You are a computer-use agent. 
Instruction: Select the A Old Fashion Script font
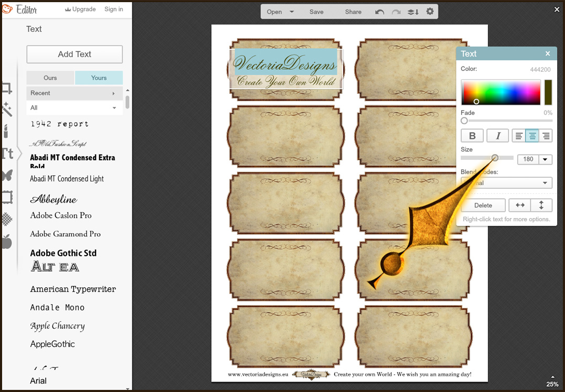(x=58, y=143)
